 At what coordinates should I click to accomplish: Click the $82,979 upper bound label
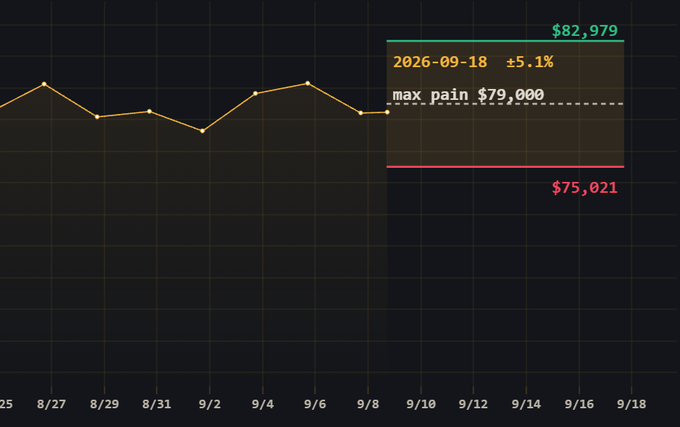click(x=584, y=31)
